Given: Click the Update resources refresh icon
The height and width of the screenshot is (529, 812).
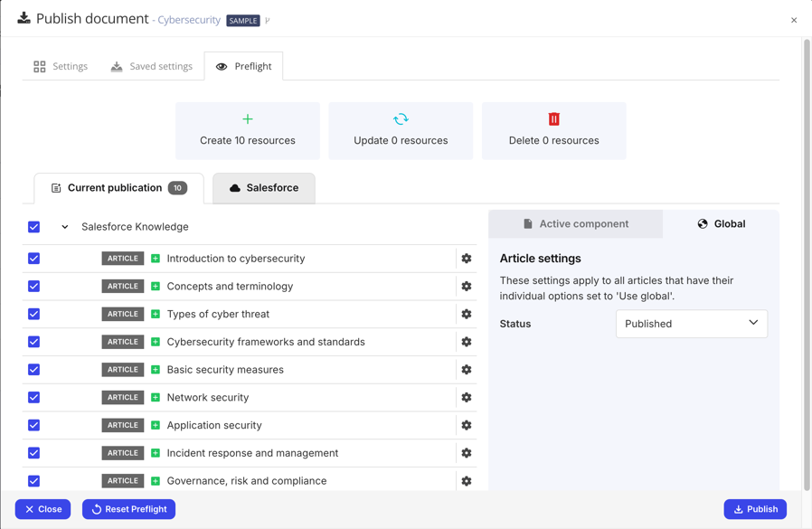Looking at the screenshot, I should [400, 118].
